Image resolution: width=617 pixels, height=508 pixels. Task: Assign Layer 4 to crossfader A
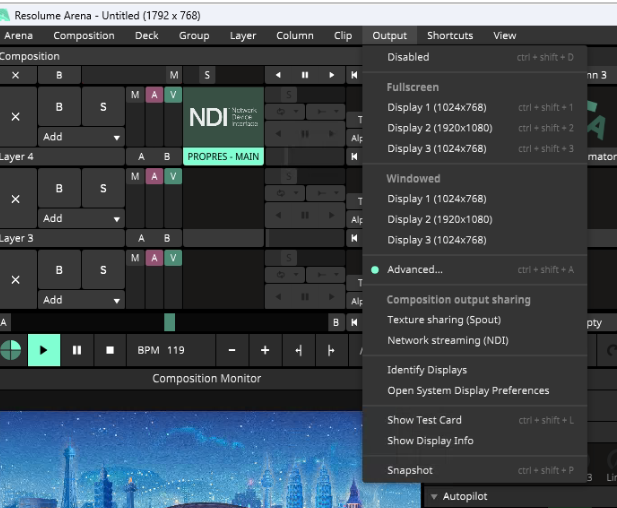[142, 157]
